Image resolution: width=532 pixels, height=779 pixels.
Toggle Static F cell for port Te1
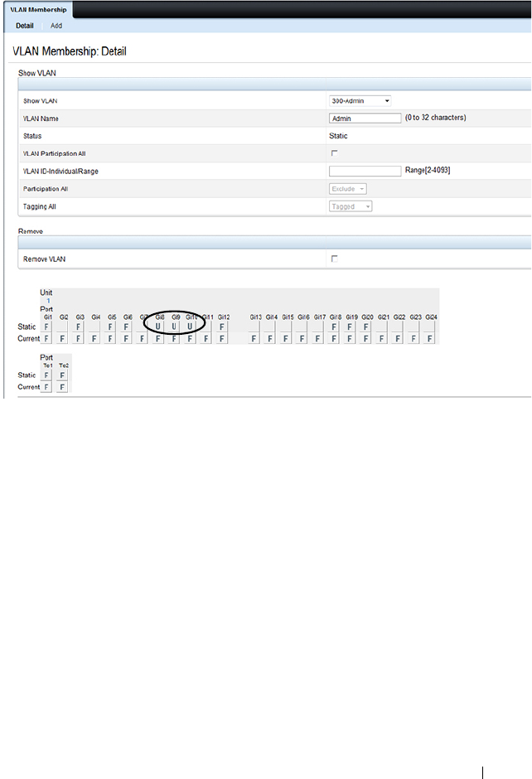point(46,375)
